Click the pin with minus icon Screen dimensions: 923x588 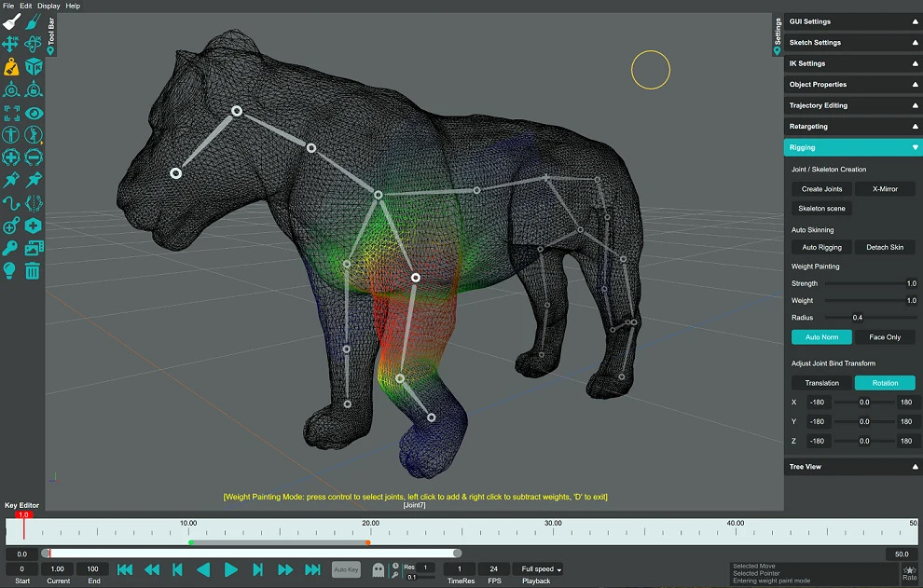[34, 180]
